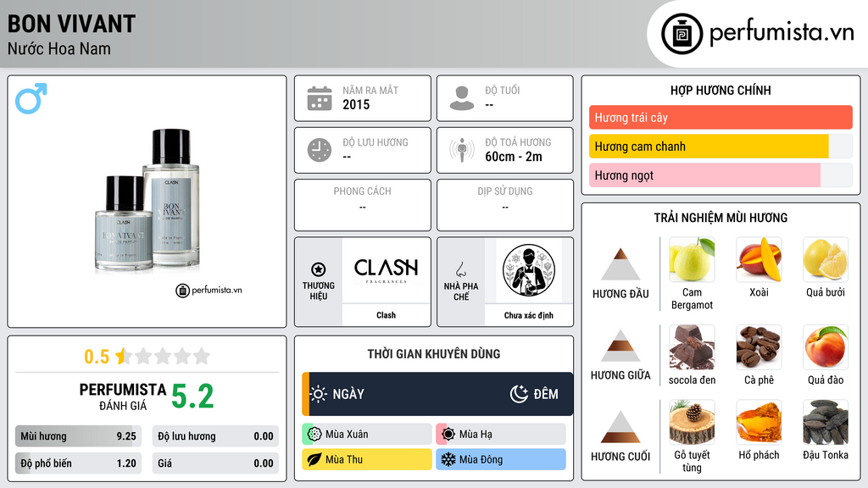The width and height of the screenshot is (868, 488).
Task: Click the perfumista.vn perfume bottle logo icon
Action: [682, 34]
